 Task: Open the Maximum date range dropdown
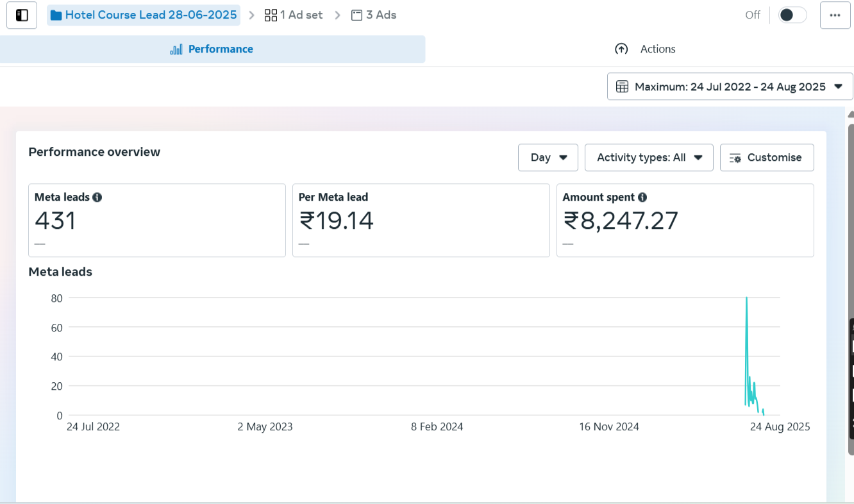coord(730,87)
